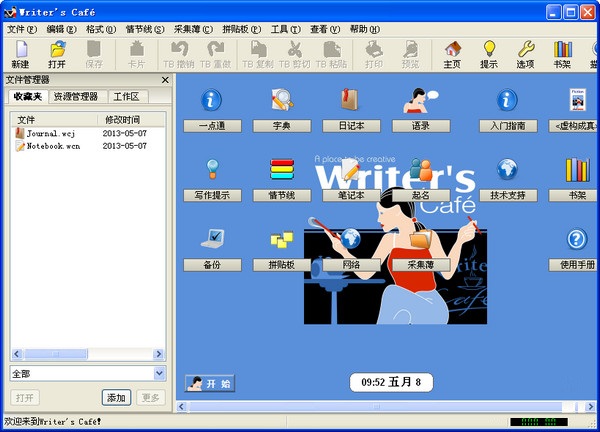
Task: Click the 使用手册 question mark icon
Action: (x=577, y=239)
